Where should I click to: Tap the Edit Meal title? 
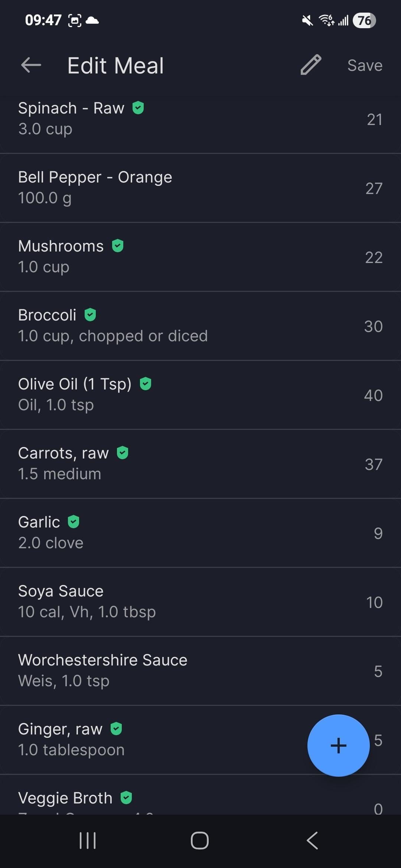115,66
